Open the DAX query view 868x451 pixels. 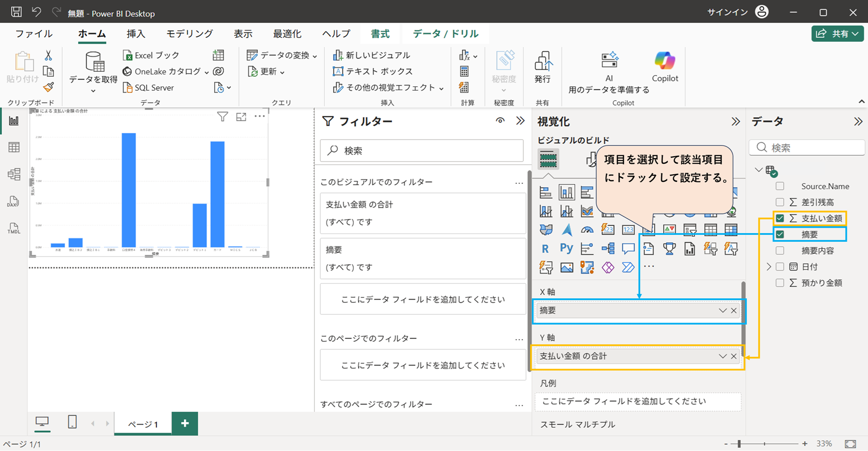coord(14,202)
